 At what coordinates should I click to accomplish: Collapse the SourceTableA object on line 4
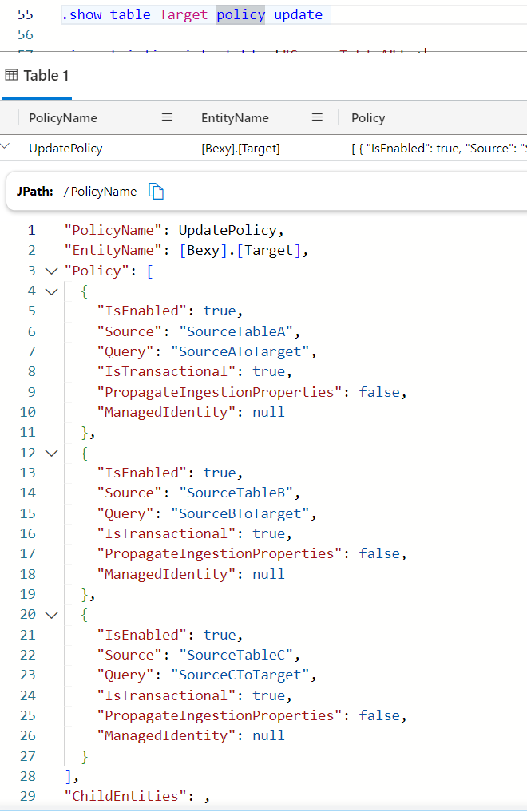click(x=51, y=291)
